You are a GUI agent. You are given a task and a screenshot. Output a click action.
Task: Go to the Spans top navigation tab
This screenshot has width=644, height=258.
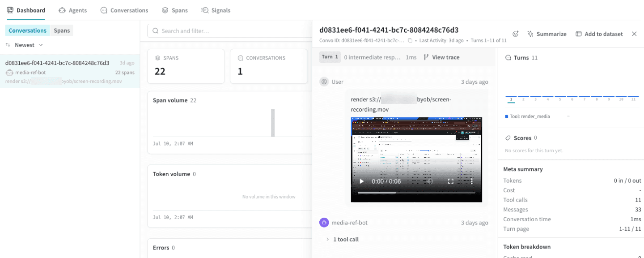coord(175,10)
